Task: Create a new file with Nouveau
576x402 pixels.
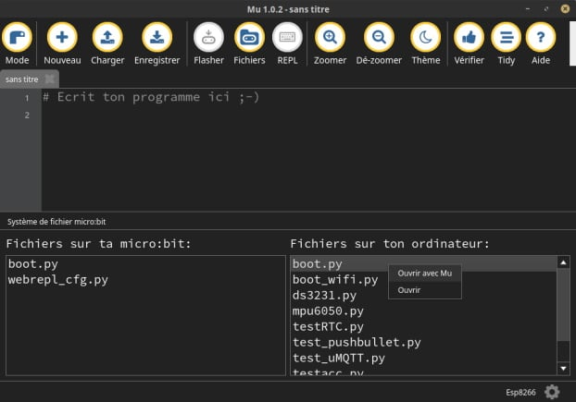Action: point(62,37)
